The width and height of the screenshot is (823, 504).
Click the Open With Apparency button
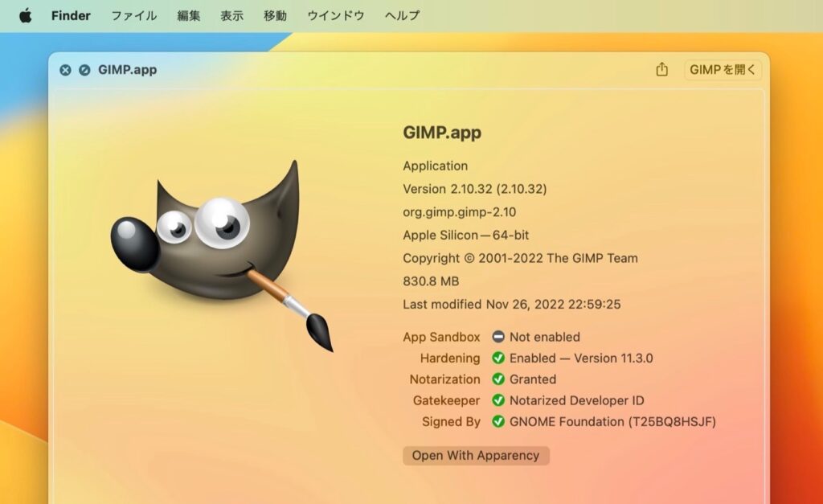tap(476, 455)
